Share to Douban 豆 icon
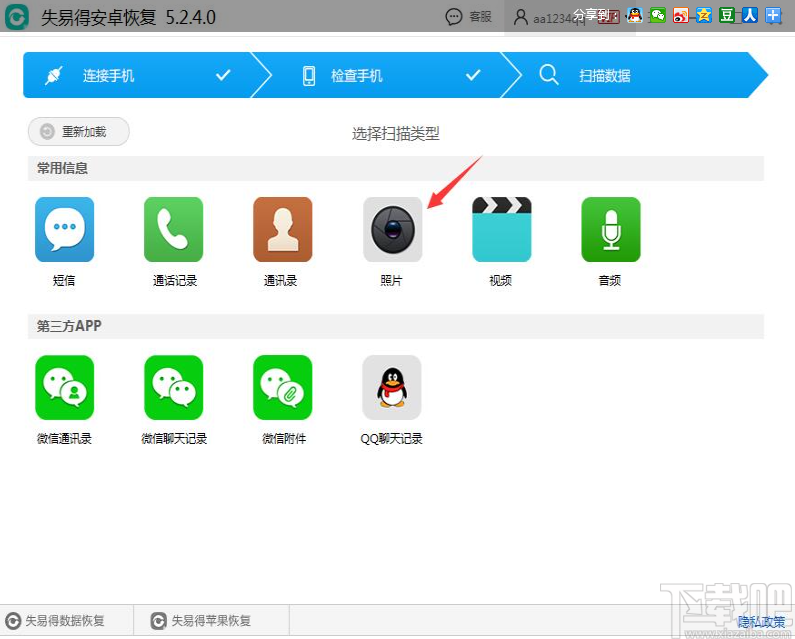Image resolution: width=795 pixels, height=639 pixels. tap(727, 15)
